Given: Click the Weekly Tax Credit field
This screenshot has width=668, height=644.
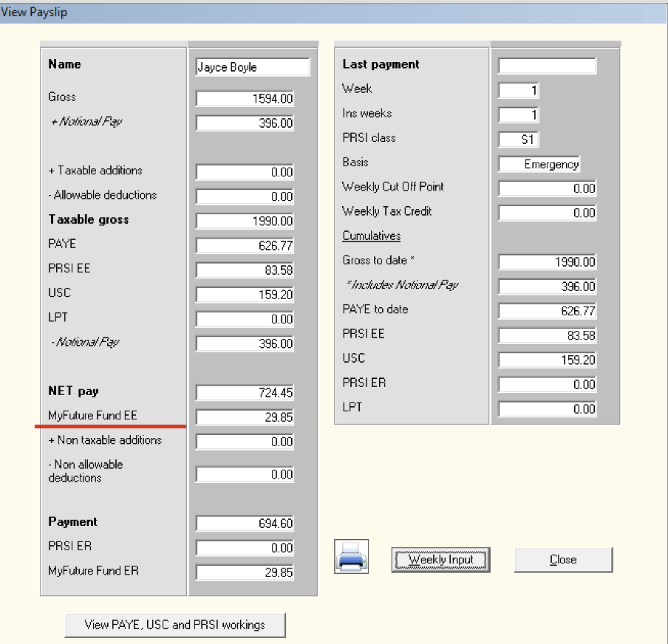Looking at the screenshot, I should (547, 213).
